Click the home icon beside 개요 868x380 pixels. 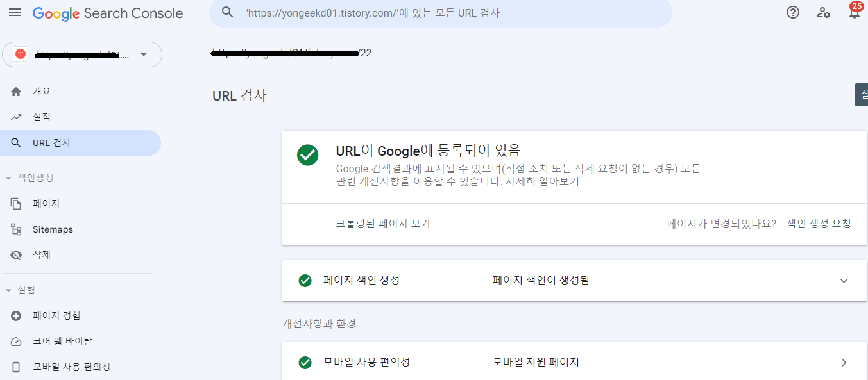[x=17, y=92]
